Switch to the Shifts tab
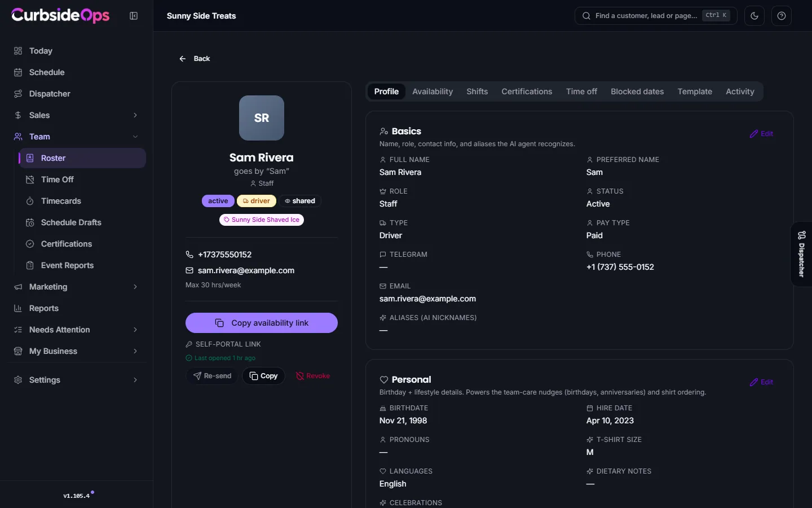The image size is (812, 508). (x=477, y=91)
